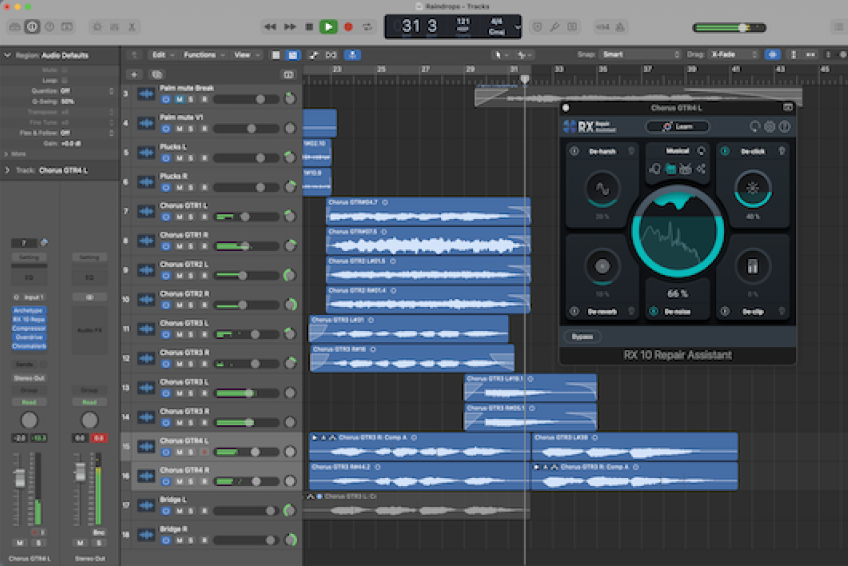Open the View menu in tracks area
848x566 pixels.
246,55
